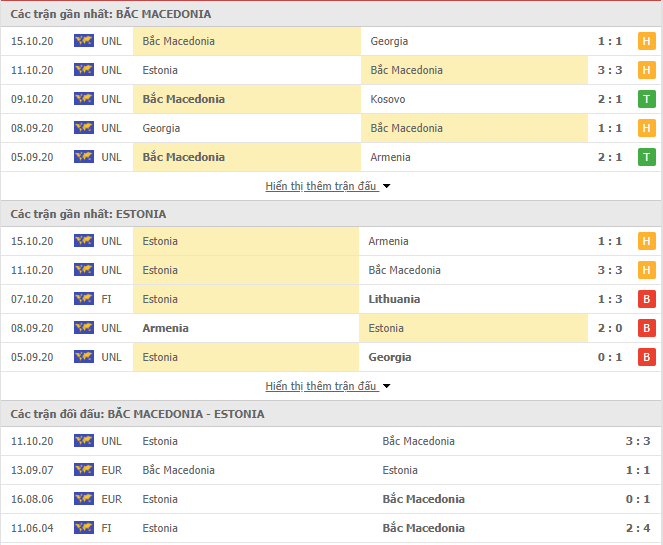Click the world flag icon beside 09.10.20 Kosovo match
The image size is (663, 545).
tap(84, 99)
